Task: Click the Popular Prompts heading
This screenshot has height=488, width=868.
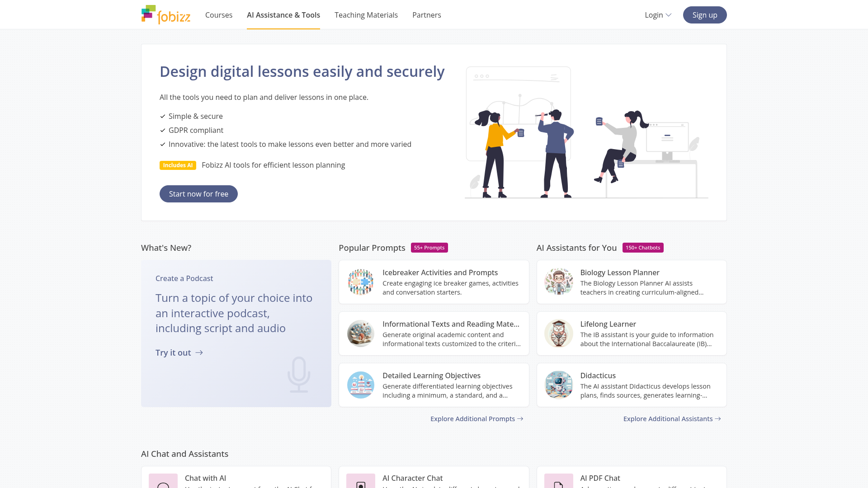Action: pos(372,248)
